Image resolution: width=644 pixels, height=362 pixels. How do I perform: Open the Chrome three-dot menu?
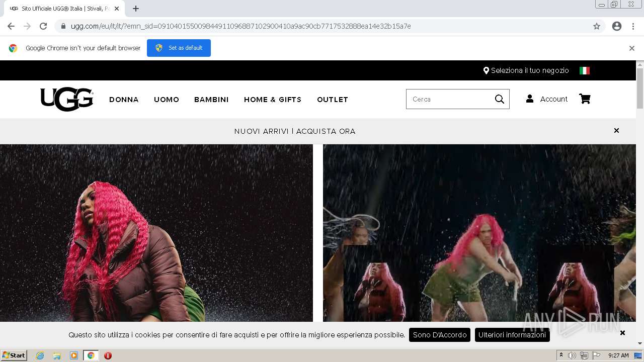click(633, 26)
